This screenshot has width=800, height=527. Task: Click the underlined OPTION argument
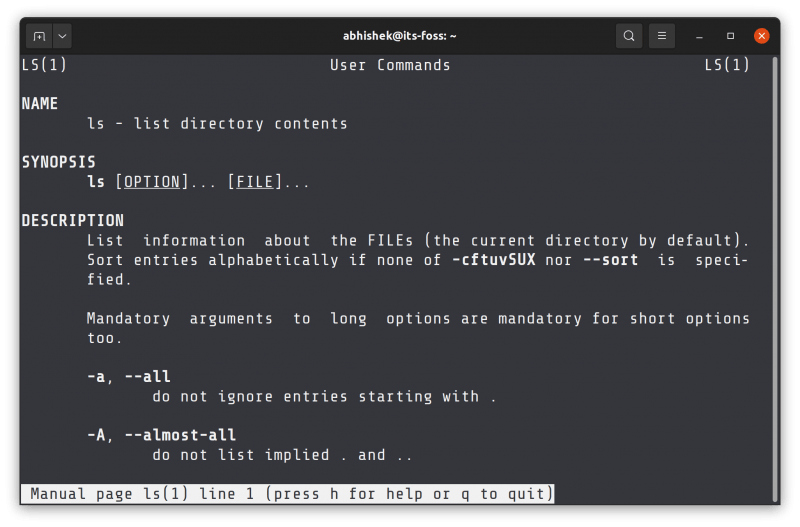(151, 182)
